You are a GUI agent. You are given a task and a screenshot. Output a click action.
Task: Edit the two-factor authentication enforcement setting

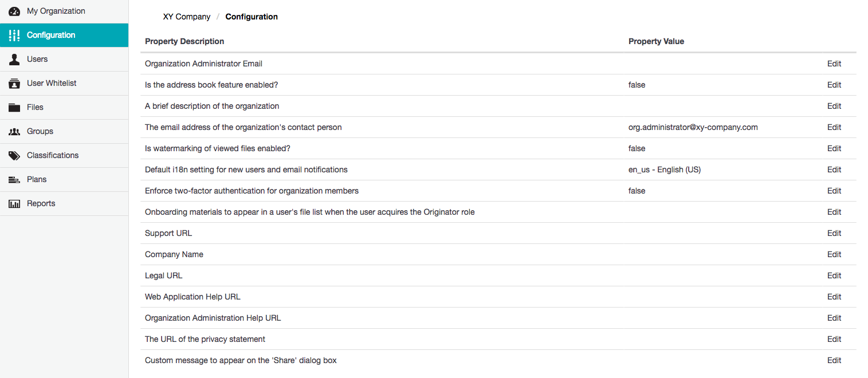[834, 191]
